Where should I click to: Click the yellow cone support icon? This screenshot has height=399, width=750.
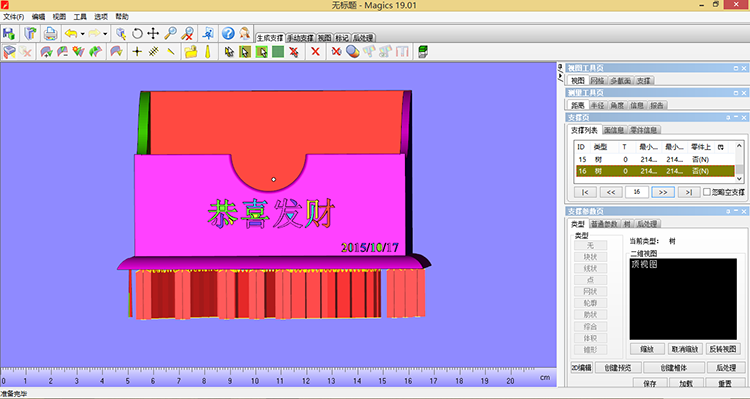click(x=208, y=51)
